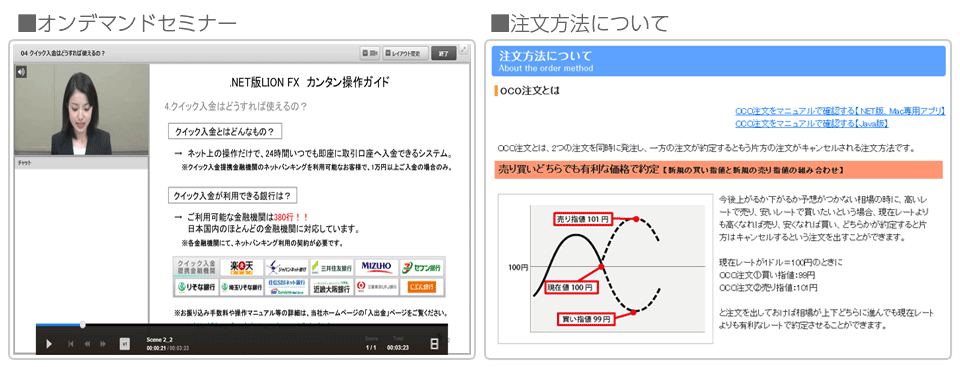
Task: Click the セブン銀行 logo
Action: tap(421, 268)
